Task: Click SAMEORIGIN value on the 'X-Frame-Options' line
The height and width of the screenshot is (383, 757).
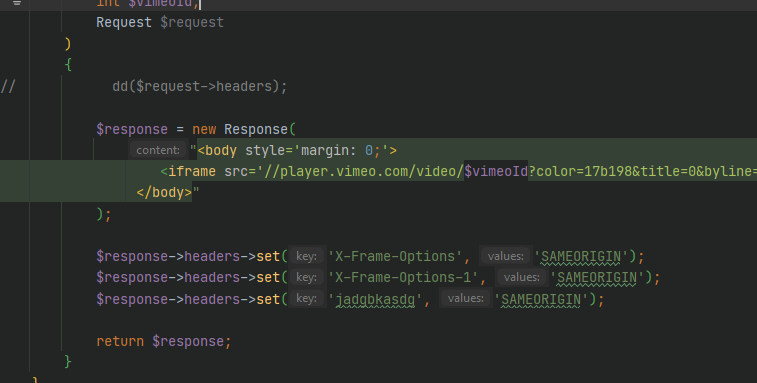Action: coord(581,256)
